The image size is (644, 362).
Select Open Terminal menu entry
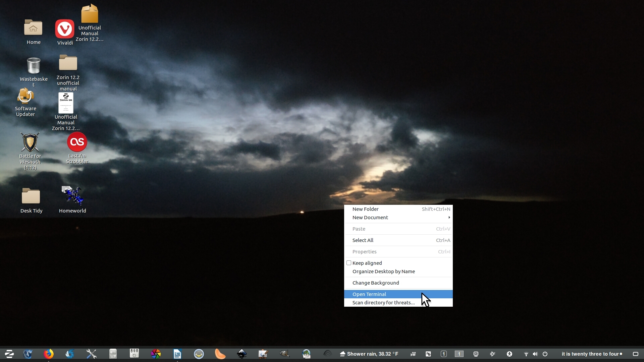coord(369,294)
